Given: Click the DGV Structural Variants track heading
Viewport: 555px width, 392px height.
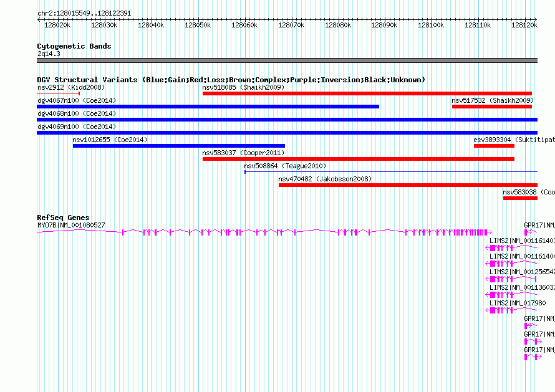Looking at the screenshot, I should click(231, 80).
